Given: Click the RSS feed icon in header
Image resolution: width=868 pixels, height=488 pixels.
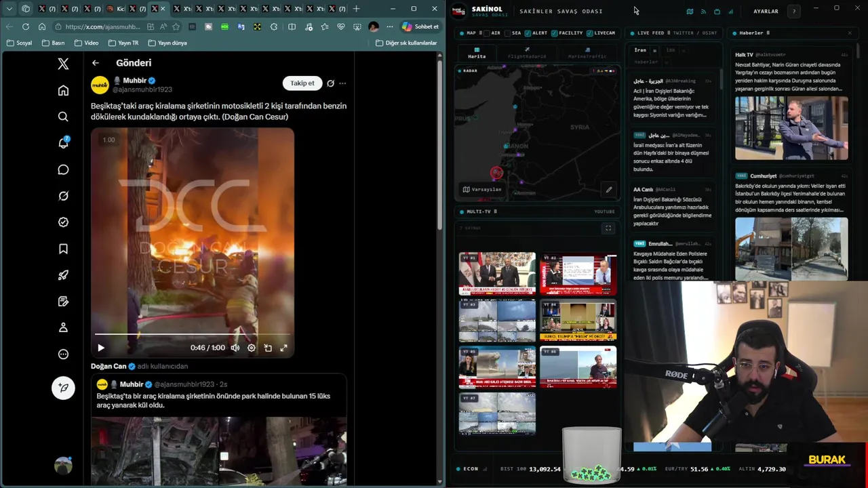Looking at the screenshot, I should (703, 12).
